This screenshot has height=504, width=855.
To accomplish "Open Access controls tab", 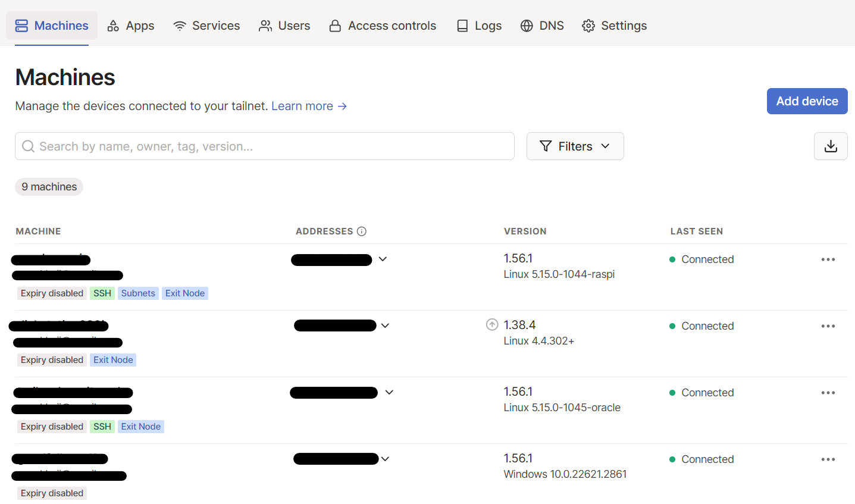I will 383,26.
